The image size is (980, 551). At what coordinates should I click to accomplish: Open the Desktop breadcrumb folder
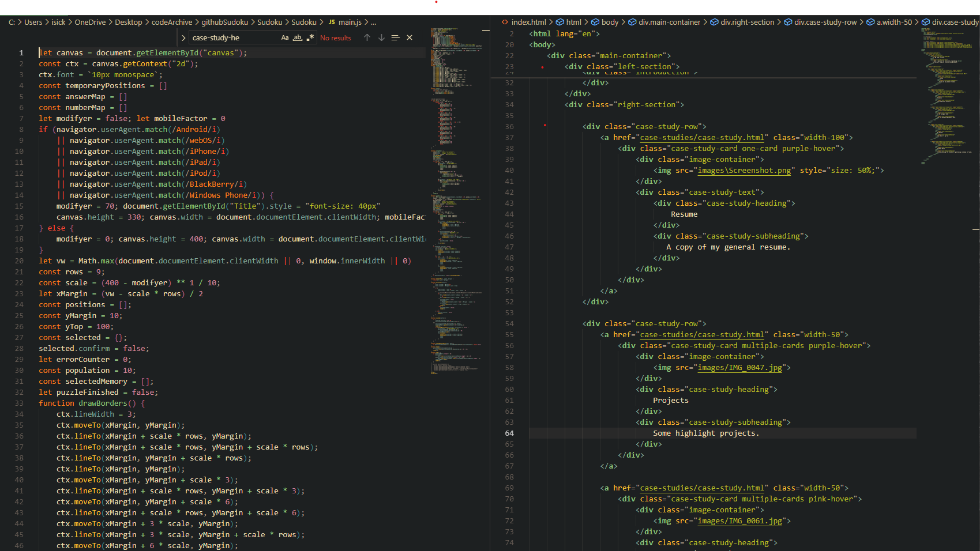[128, 22]
